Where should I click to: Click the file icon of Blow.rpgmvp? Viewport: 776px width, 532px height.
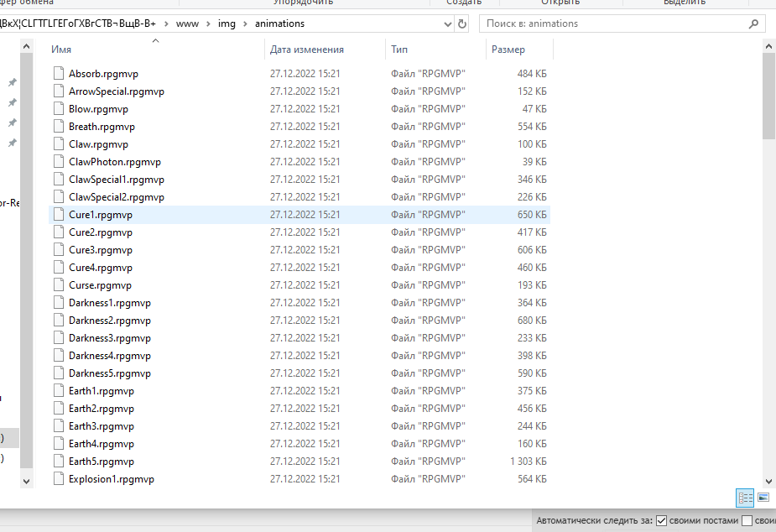[x=59, y=109]
